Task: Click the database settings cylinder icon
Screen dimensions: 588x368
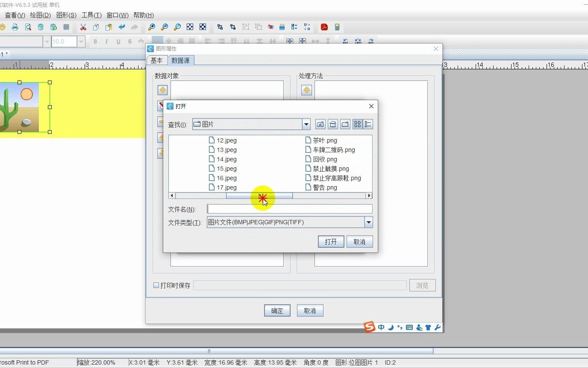Action: (41, 27)
